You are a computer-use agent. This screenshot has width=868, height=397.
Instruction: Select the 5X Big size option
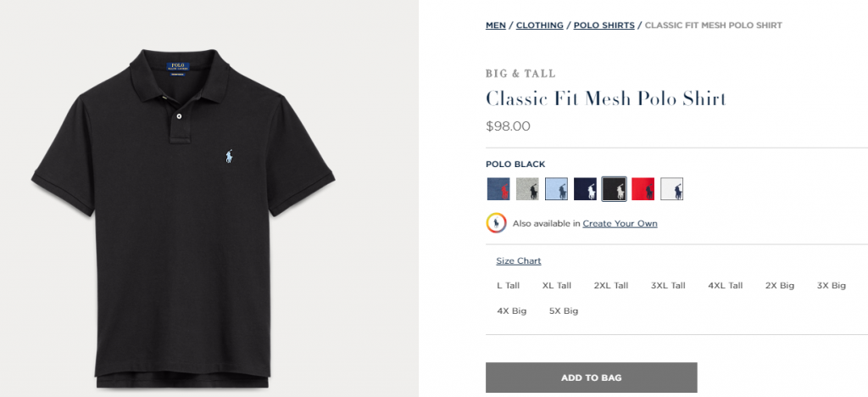pyautogui.click(x=564, y=311)
